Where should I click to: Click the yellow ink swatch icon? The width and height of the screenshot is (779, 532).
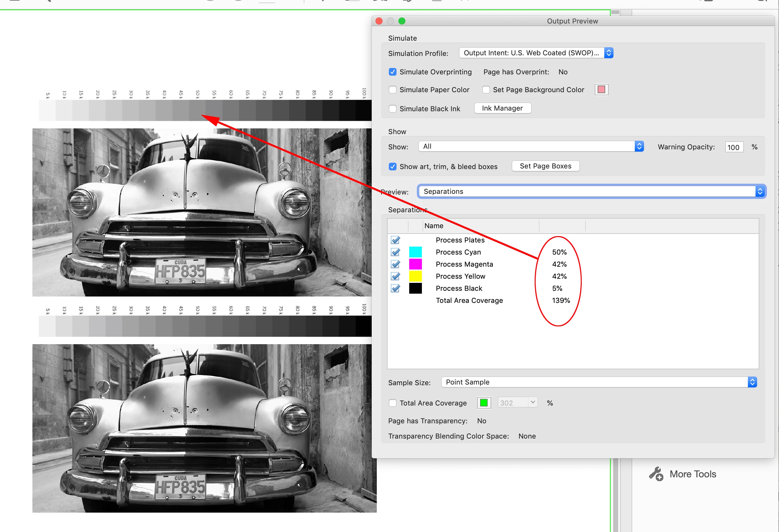(x=415, y=276)
